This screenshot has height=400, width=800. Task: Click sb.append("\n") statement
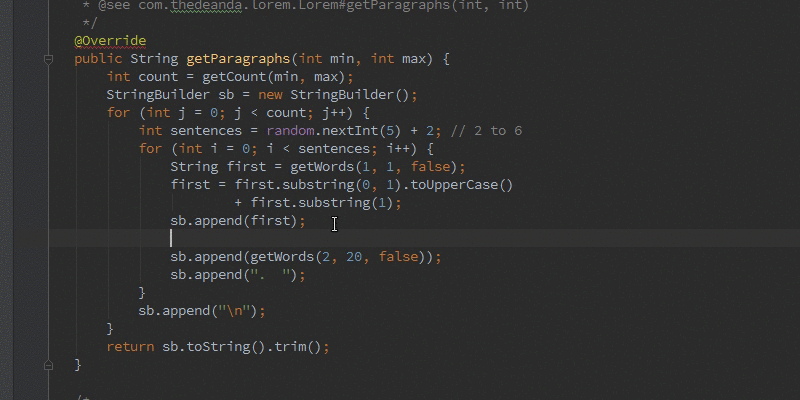(x=202, y=311)
